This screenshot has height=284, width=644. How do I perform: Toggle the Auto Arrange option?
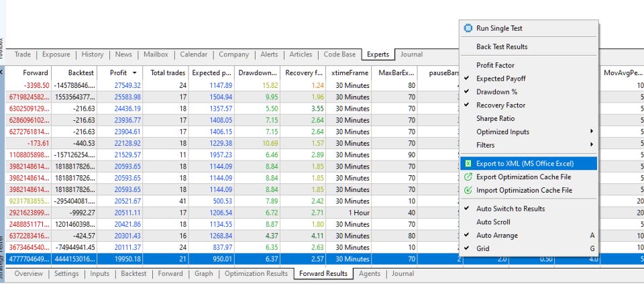click(529, 235)
